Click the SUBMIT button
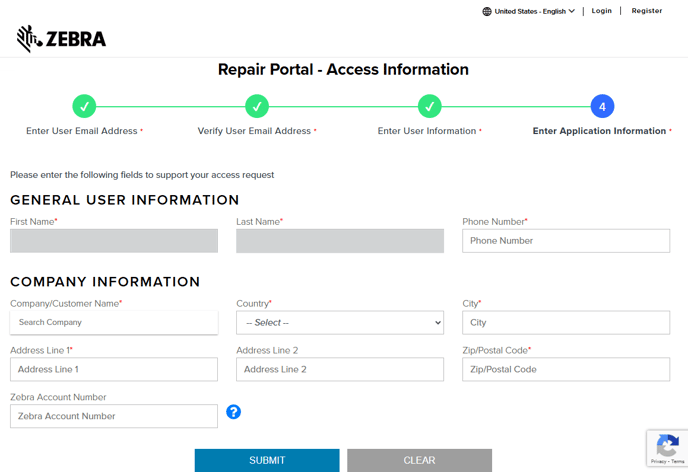The height and width of the screenshot is (472, 688). pos(267,460)
